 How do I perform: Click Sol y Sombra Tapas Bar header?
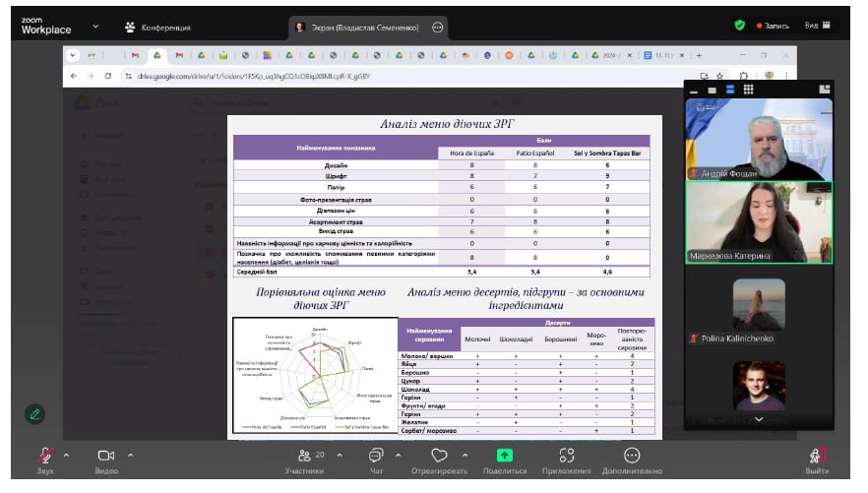point(607,153)
